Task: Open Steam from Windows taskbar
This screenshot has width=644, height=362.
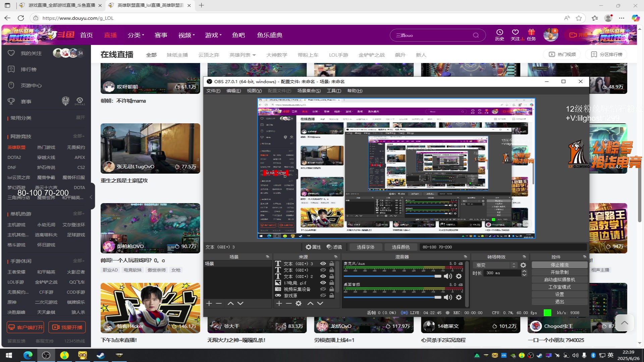Action: coord(101,355)
